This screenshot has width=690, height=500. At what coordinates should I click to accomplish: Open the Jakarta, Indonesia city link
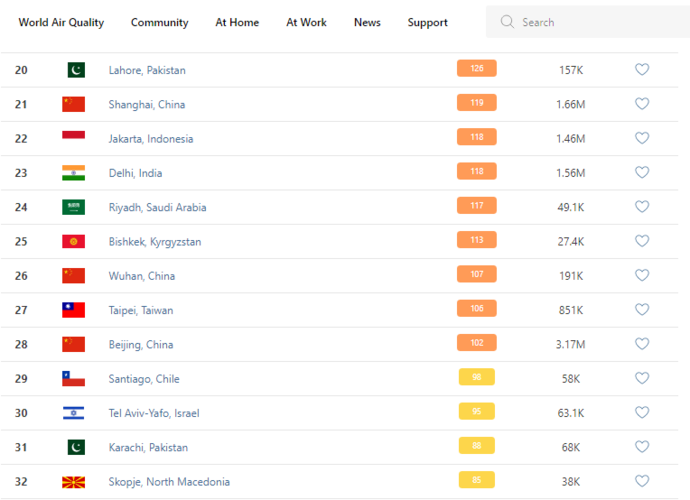coord(151,139)
